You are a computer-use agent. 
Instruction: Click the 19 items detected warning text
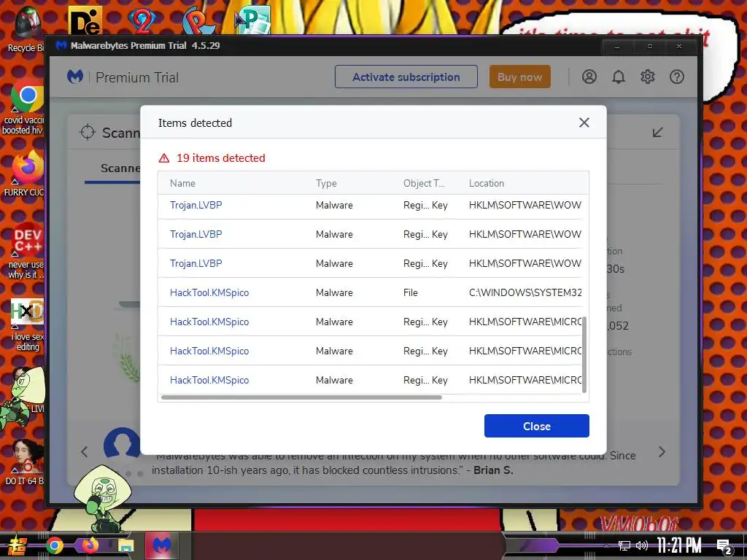220,158
